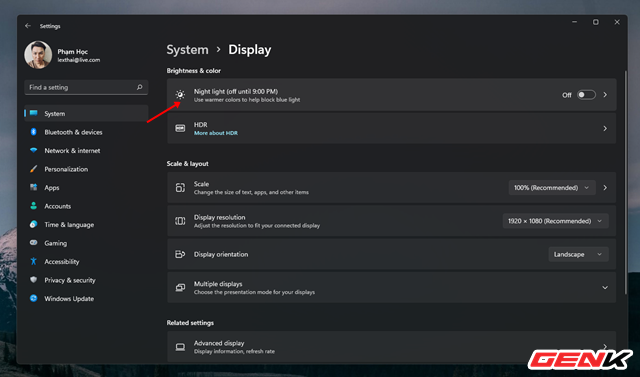Click the Night light row title
640x377 pixels.
(x=236, y=91)
